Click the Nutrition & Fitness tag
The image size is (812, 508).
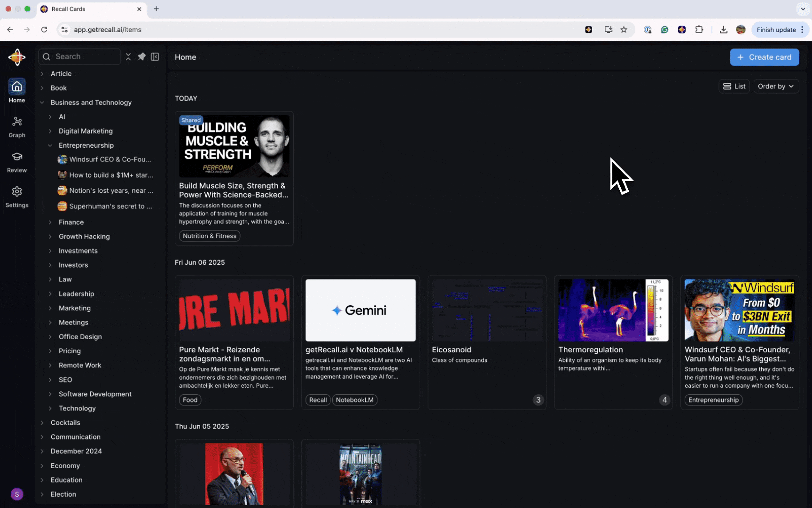click(x=210, y=236)
